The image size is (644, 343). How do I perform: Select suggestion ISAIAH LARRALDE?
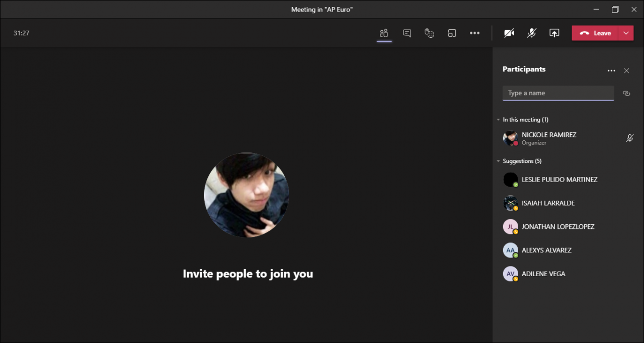point(568,203)
